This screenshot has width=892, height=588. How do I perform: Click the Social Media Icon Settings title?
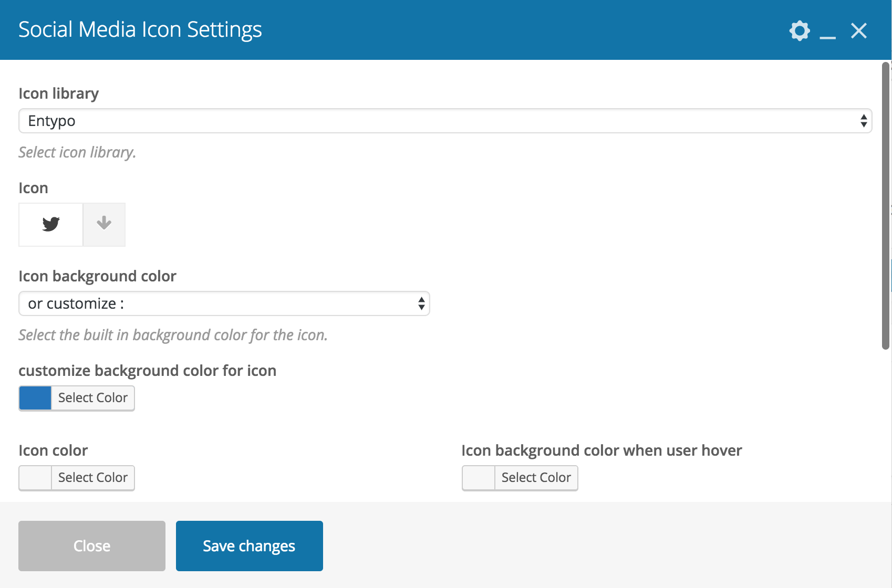coord(140,30)
